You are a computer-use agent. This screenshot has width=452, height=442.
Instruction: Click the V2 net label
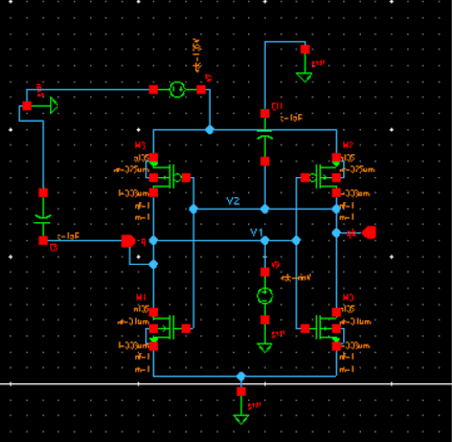[x=233, y=201]
